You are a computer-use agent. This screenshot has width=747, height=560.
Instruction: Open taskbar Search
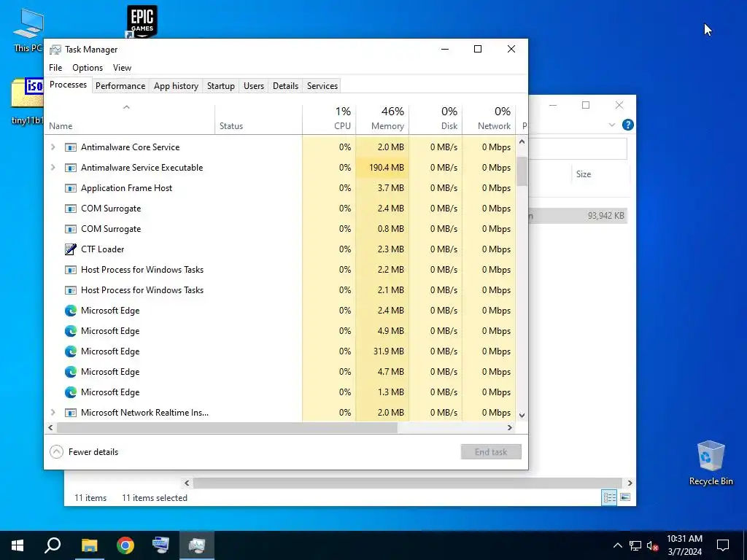(53, 545)
